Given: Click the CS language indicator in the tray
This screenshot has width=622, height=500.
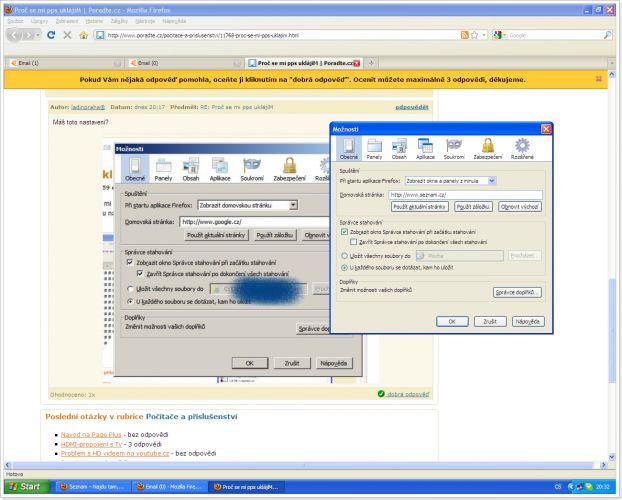Looking at the screenshot, I should 558,487.
